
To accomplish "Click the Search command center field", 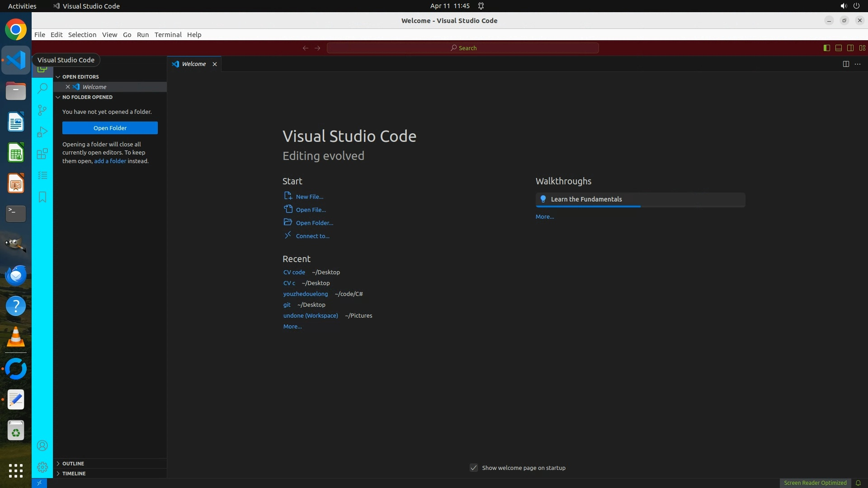I will (463, 48).
